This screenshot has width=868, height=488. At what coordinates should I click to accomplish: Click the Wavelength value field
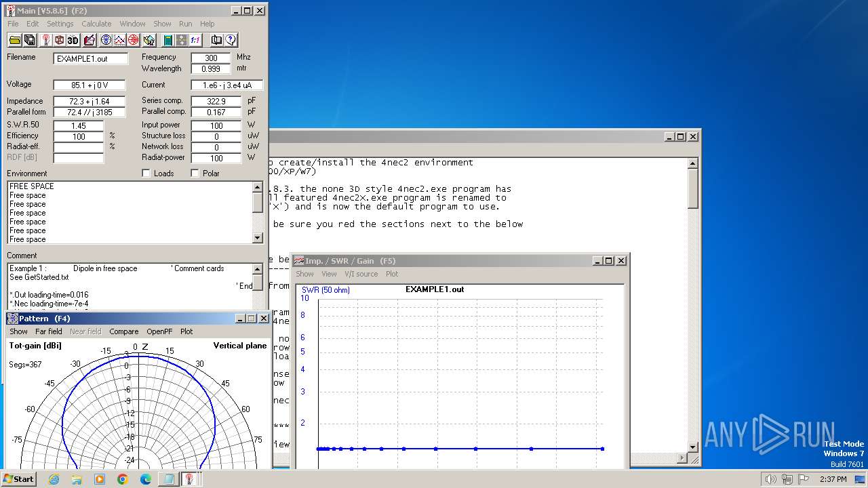click(x=211, y=69)
